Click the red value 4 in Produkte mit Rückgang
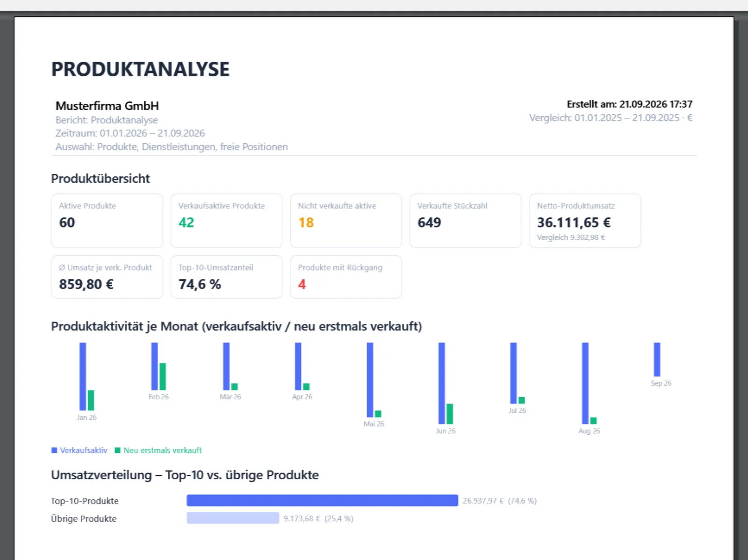Viewport: 748px width, 560px height. click(302, 284)
